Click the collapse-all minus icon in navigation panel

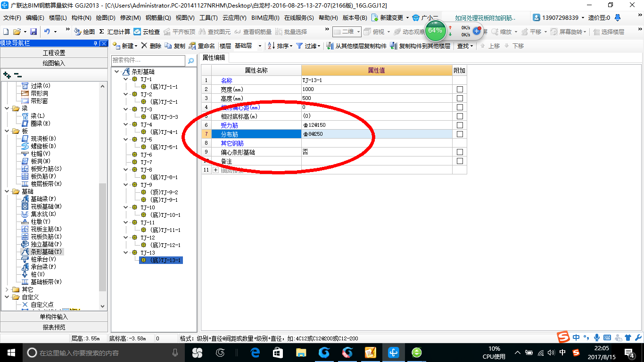coord(18,74)
